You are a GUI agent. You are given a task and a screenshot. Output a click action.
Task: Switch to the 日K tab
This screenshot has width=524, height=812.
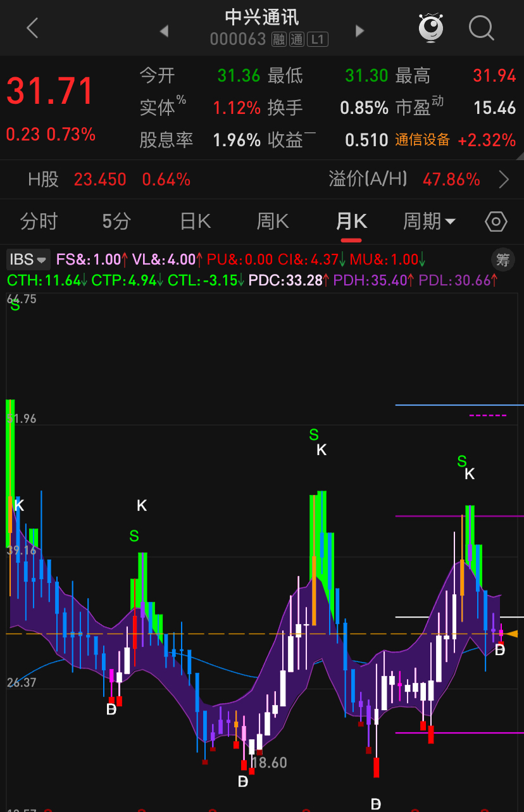pos(195,222)
